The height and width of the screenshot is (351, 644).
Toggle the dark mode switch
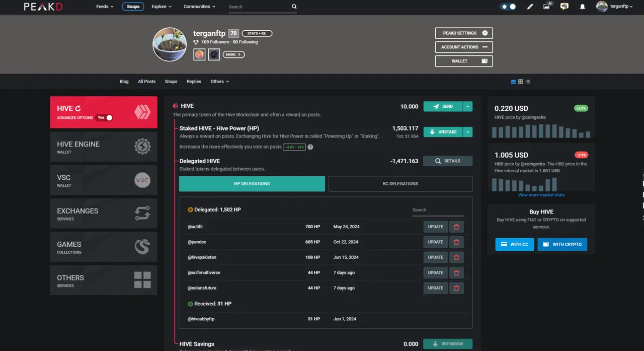(x=509, y=7)
